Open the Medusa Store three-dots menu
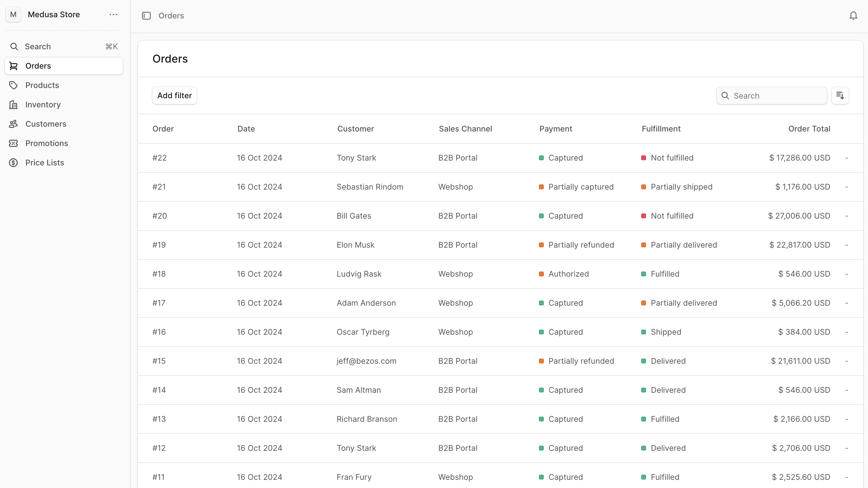 113,15
